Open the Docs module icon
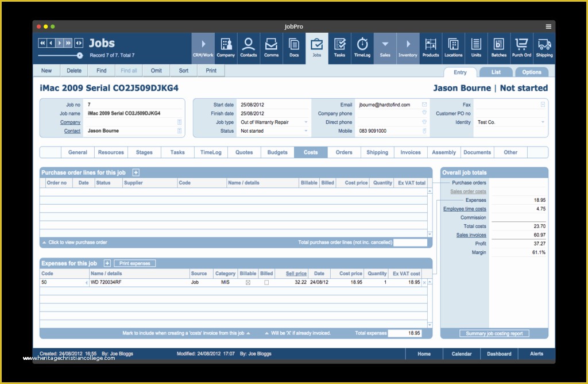This screenshot has height=384, width=588. tap(294, 48)
